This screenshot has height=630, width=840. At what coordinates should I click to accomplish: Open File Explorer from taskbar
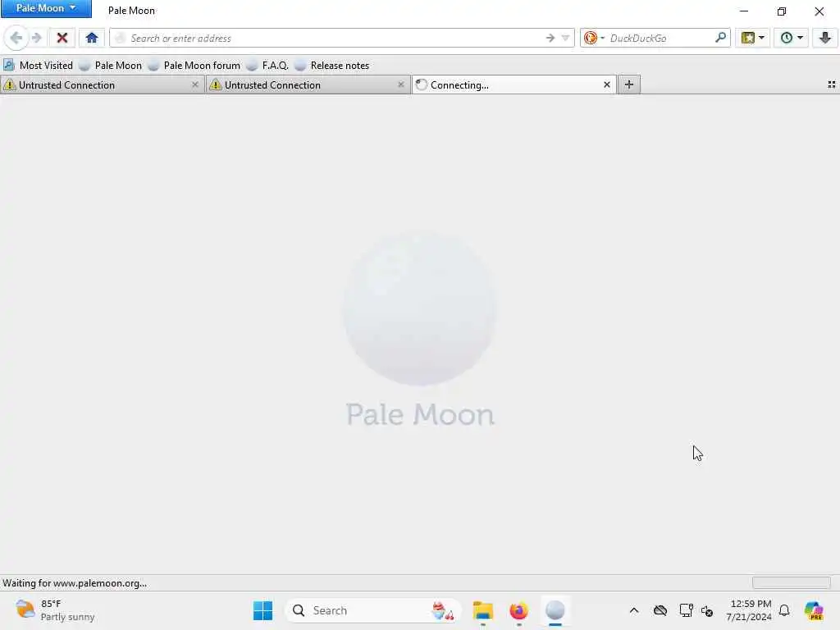(482, 610)
